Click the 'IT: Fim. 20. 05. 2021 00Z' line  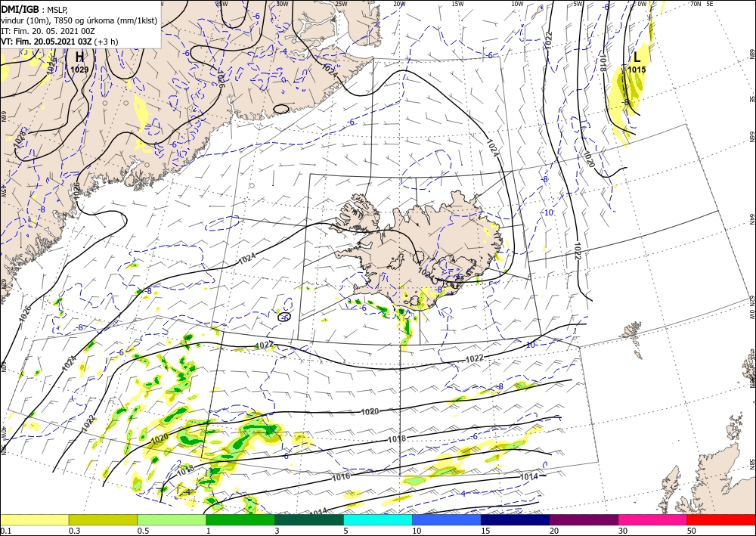pos(48,31)
